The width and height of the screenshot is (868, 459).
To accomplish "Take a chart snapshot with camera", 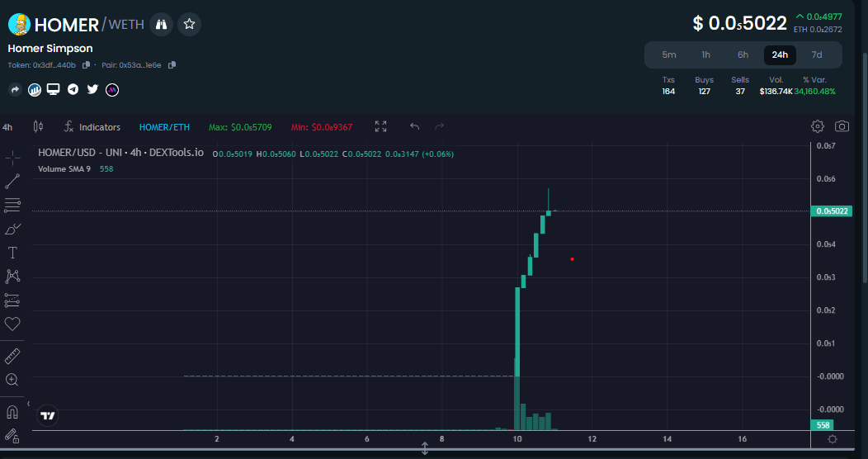I will (842, 127).
